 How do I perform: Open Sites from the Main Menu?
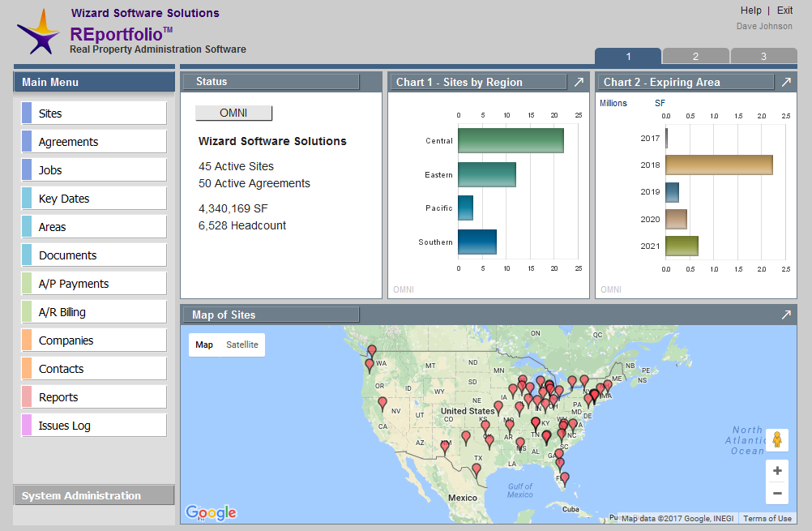pyautogui.click(x=94, y=113)
